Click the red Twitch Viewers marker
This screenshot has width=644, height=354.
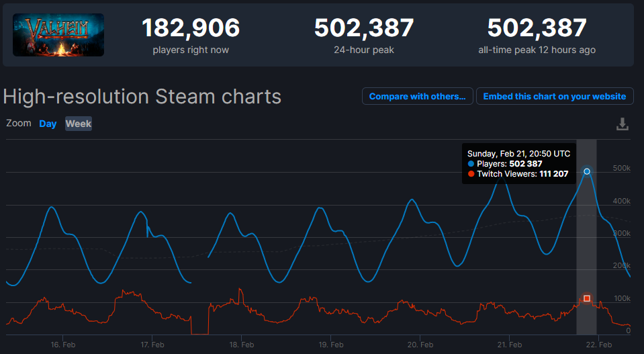coord(587,298)
